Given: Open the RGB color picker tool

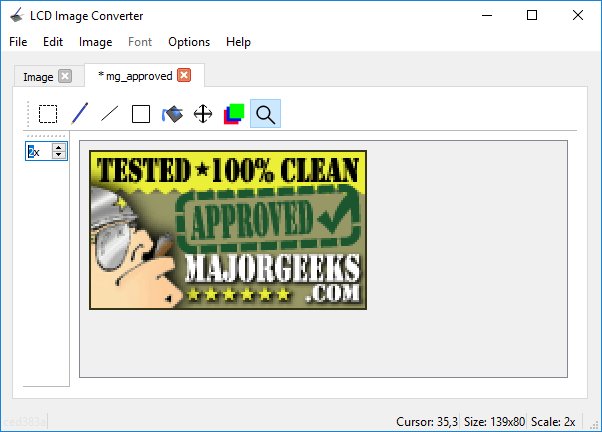Looking at the screenshot, I should tap(234, 114).
